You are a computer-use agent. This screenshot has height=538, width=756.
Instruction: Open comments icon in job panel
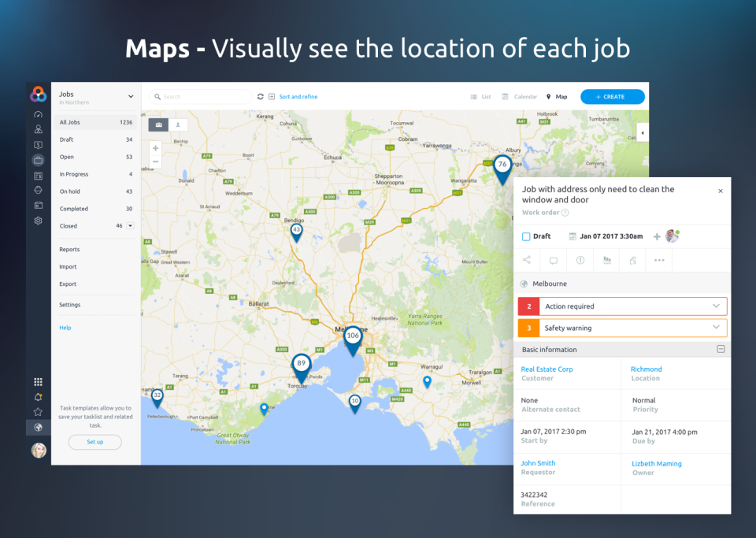tap(554, 260)
